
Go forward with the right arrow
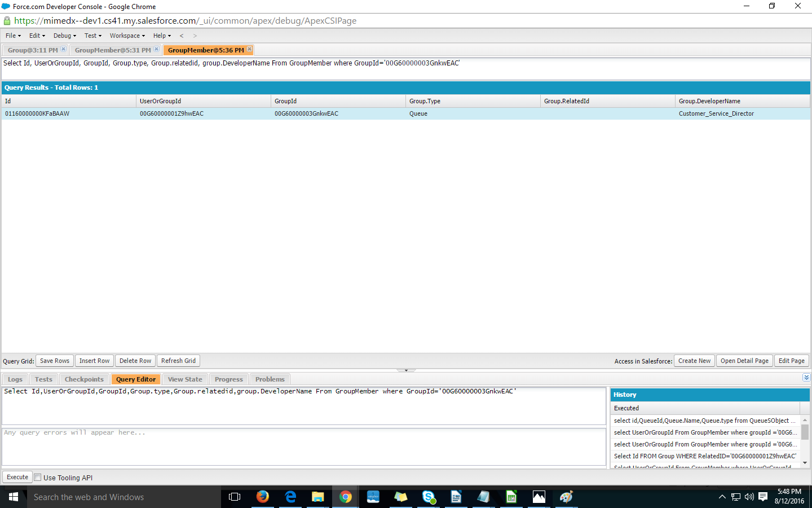(x=195, y=36)
